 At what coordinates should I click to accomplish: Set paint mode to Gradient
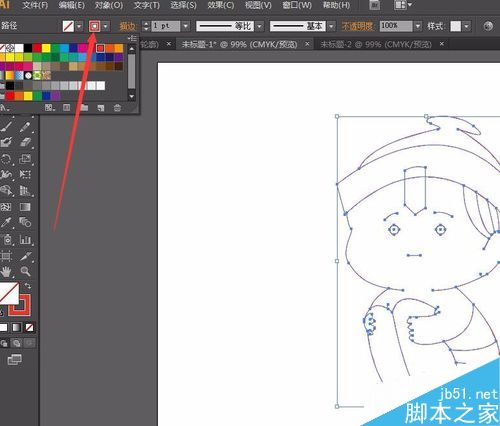(16, 328)
